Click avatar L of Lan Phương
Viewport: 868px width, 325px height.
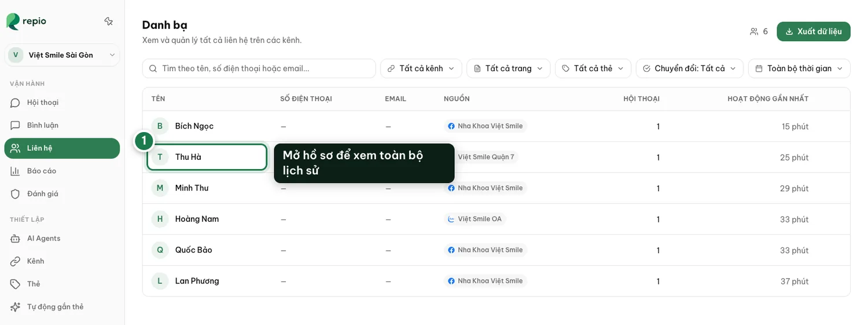(x=160, y=281)
